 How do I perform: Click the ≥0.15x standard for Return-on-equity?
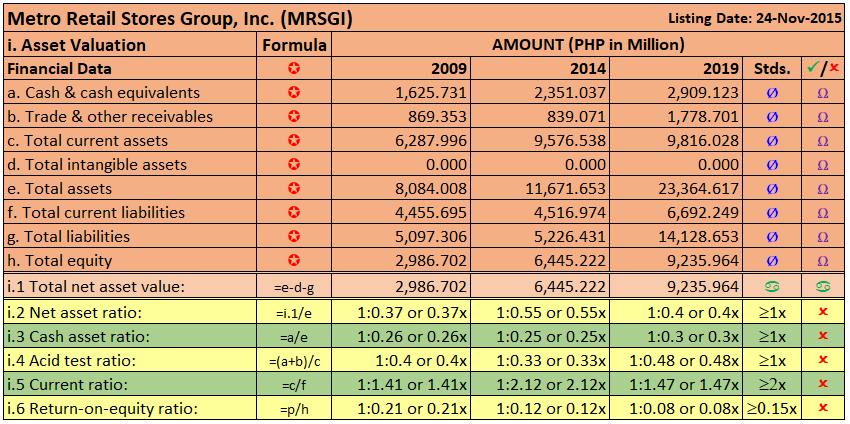click(773, 408)
